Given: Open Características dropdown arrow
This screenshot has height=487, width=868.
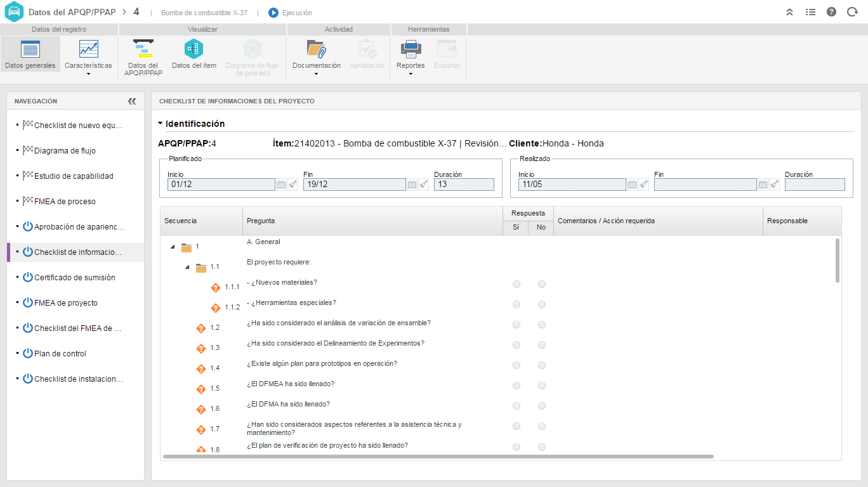Looking at the screenshot, I should pos(88,74).
